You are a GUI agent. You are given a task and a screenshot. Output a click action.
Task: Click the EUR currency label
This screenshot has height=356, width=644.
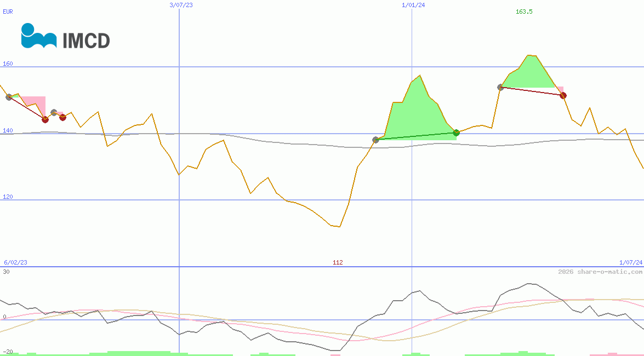point(8,12)
